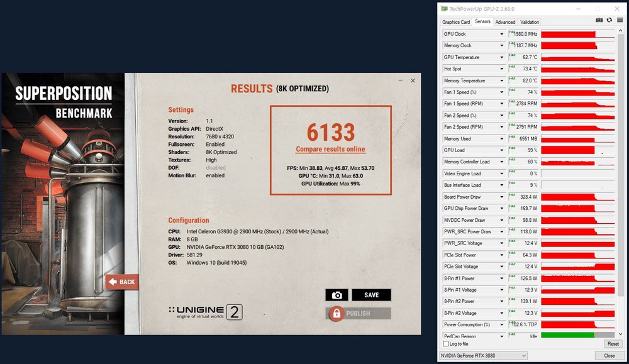Click the 6133 benchmark score

pos(331,132)
